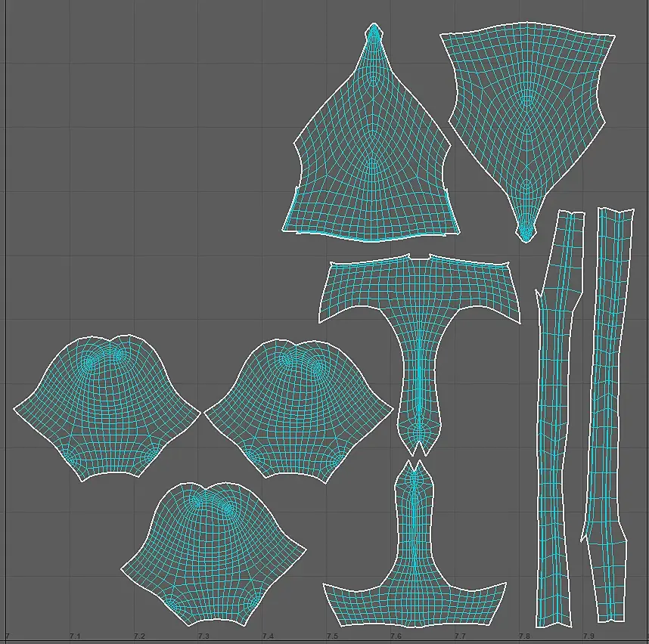Click the 7.6 grid axis label
Image resolution: width=649 pixels, height=644 pixels.
pos(396,636)
